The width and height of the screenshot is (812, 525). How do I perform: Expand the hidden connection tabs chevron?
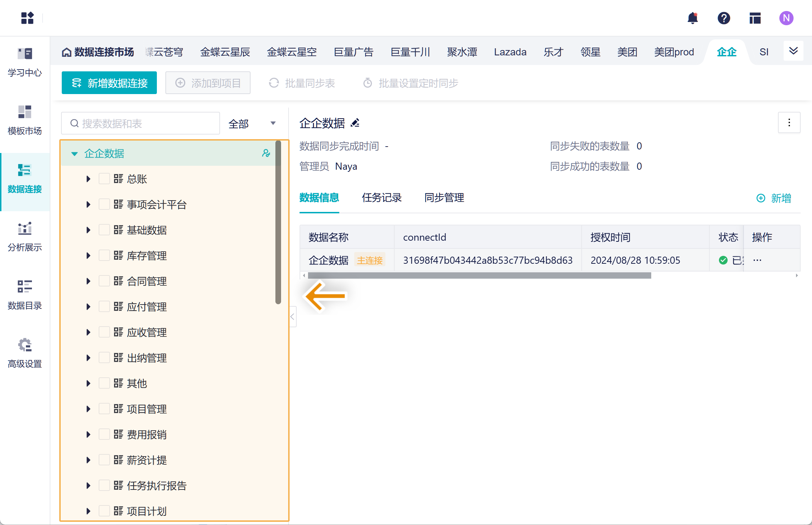[x=793, y=51]
